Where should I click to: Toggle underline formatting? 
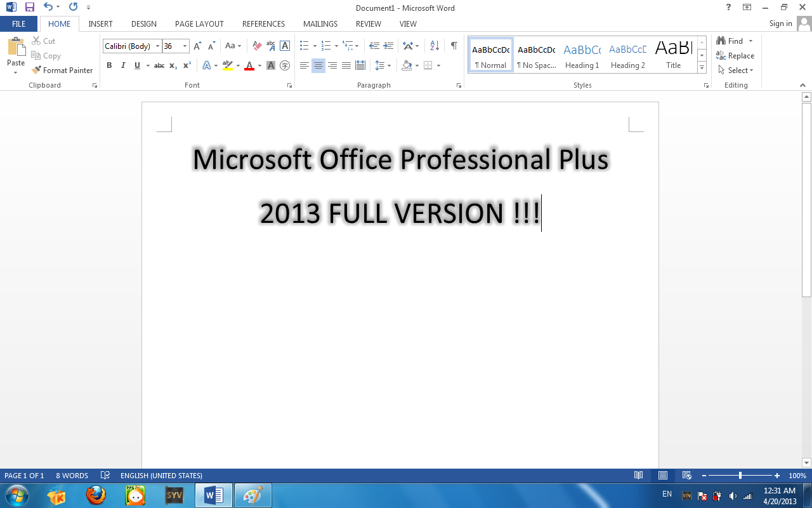point(137,65)
